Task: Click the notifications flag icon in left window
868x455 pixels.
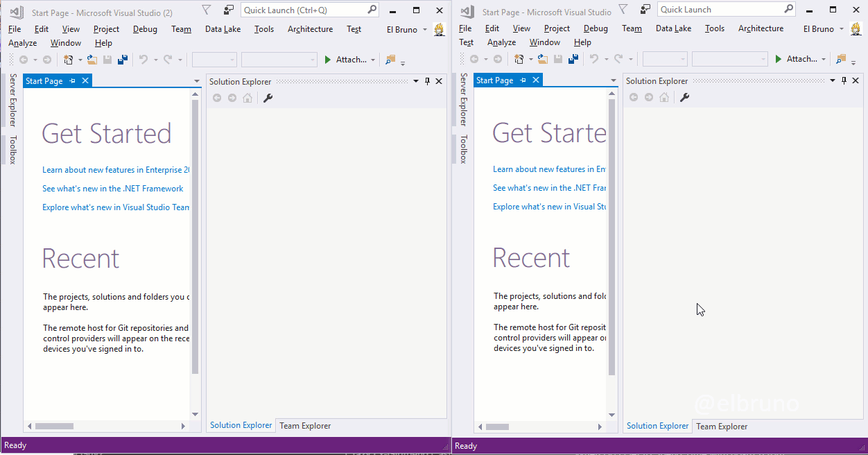Action: 206,10
